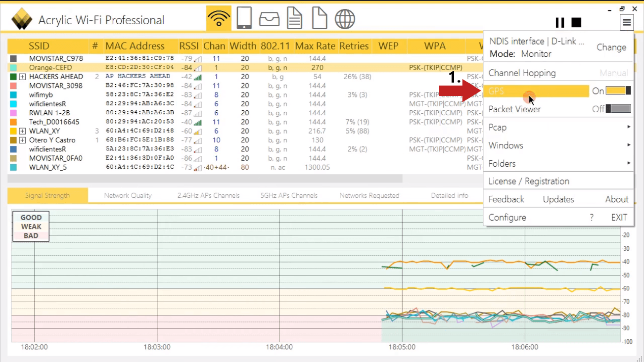The image size is (644, 362).
Task: Click MAC address 80:29:94:AC:20:53
Action: [x=140, y=122]
